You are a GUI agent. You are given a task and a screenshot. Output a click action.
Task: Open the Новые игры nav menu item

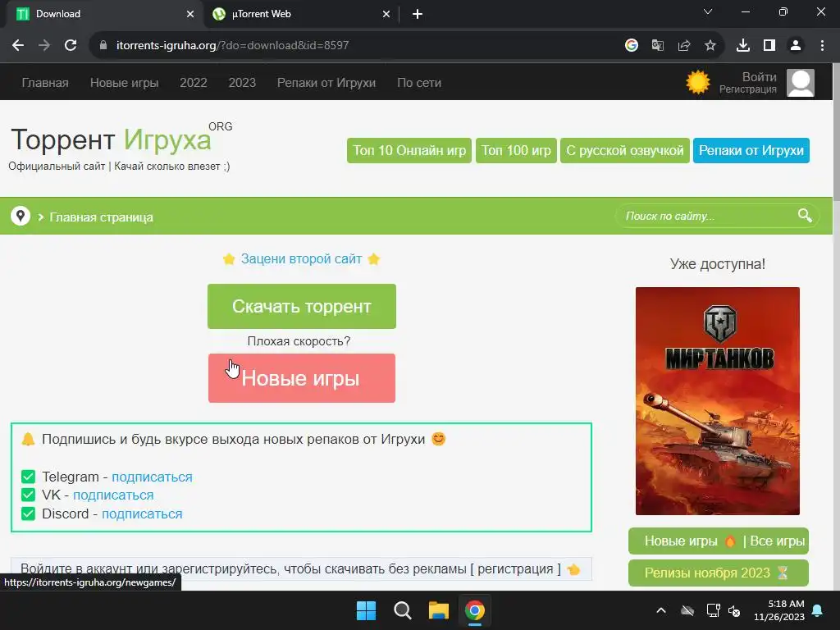tap(125, 83)
